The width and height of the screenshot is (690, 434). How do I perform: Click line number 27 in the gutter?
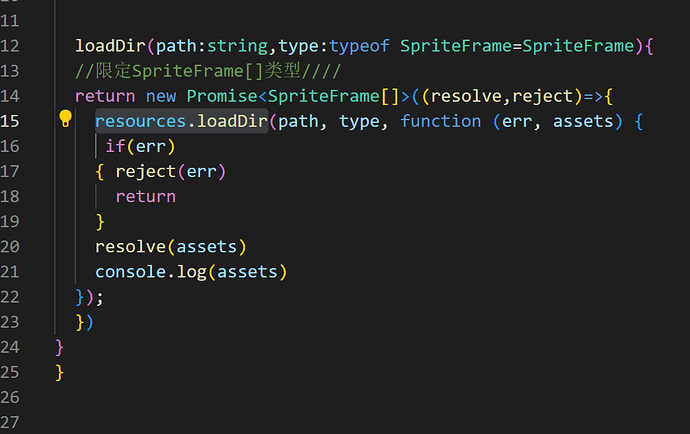point(11,423)
